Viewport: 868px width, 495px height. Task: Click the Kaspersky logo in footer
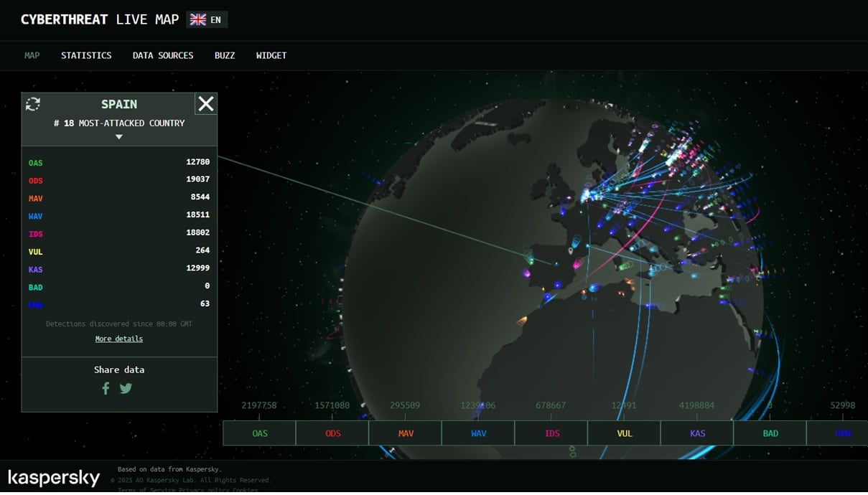[54, 478]
